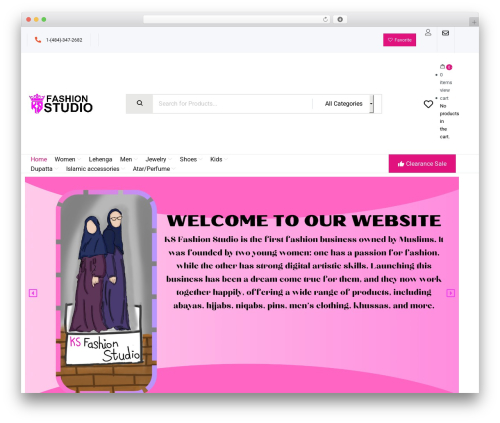
Task: Expand the Women menu
Action: tap(68, 159)
